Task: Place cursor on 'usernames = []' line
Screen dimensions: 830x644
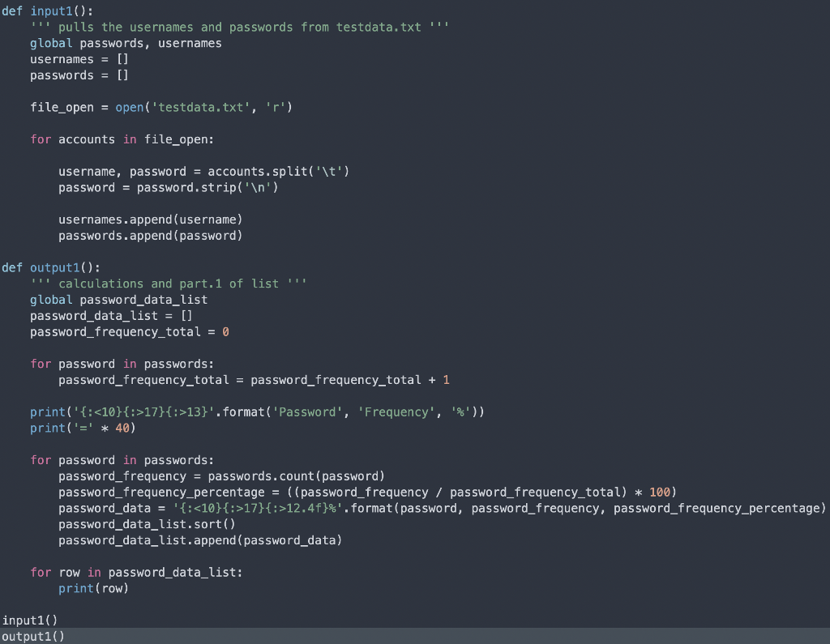Action: click(79, 59)
